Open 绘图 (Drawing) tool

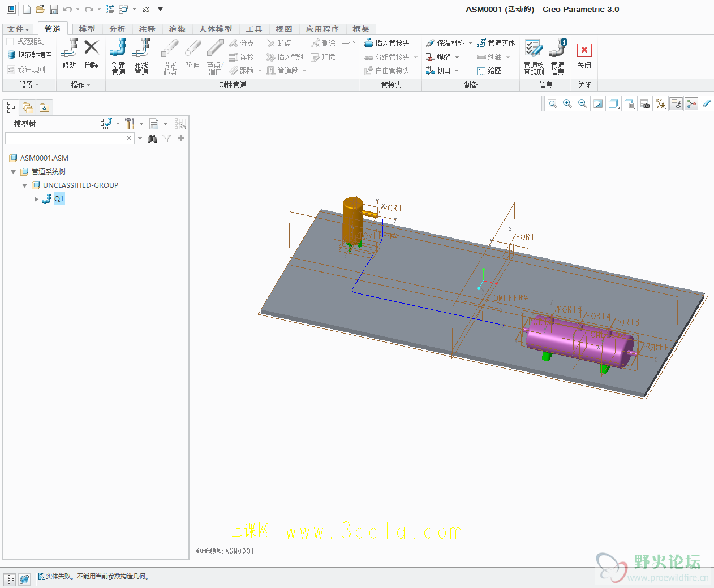tap(489, 71)
